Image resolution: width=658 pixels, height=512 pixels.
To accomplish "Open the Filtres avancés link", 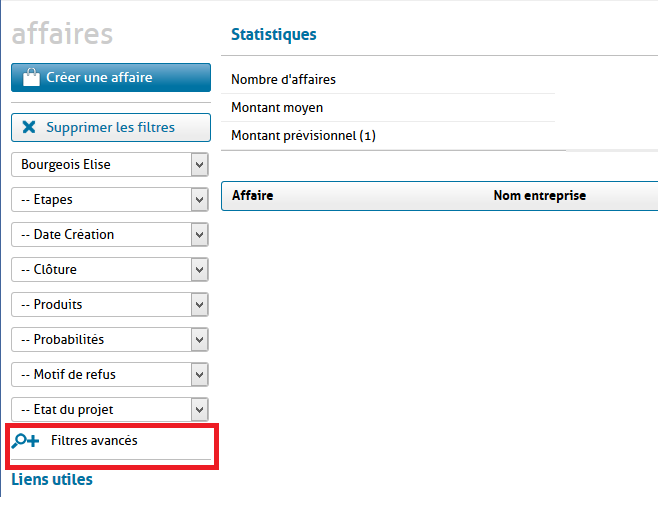I will coord(94,441).
